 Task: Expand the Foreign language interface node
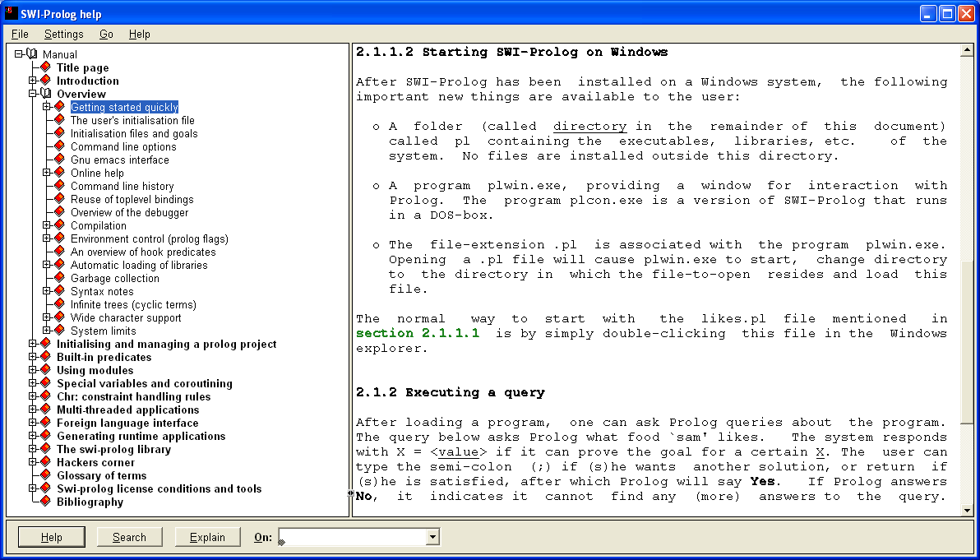click(x=33, y=423)
